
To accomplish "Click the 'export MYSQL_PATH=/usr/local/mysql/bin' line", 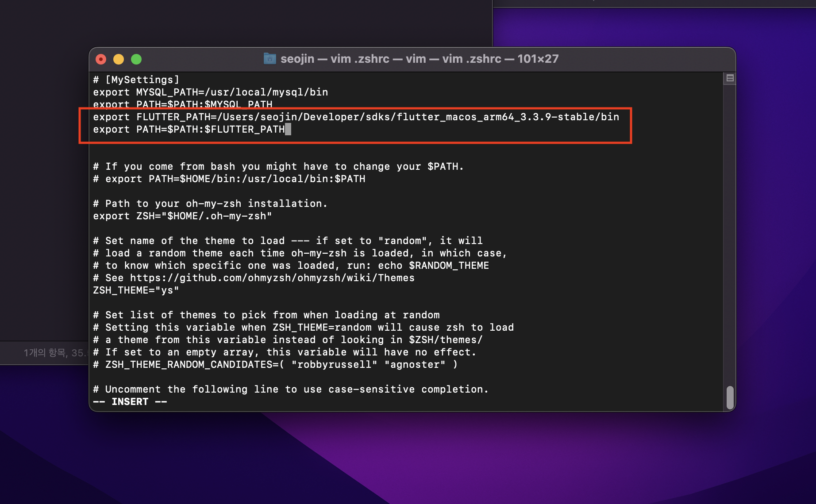I will pos(211,92).
